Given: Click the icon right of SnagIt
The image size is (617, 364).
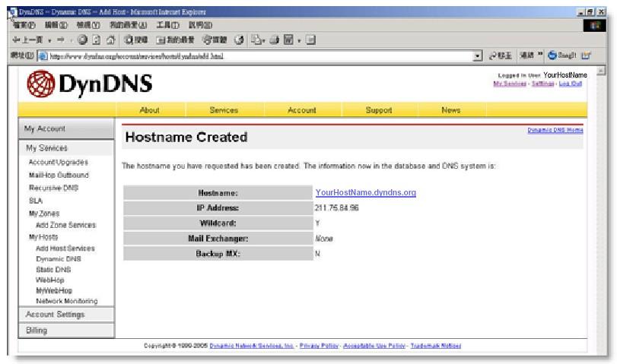Looking at the screenshot, I should pyautogui.click(x=586, y=55).
